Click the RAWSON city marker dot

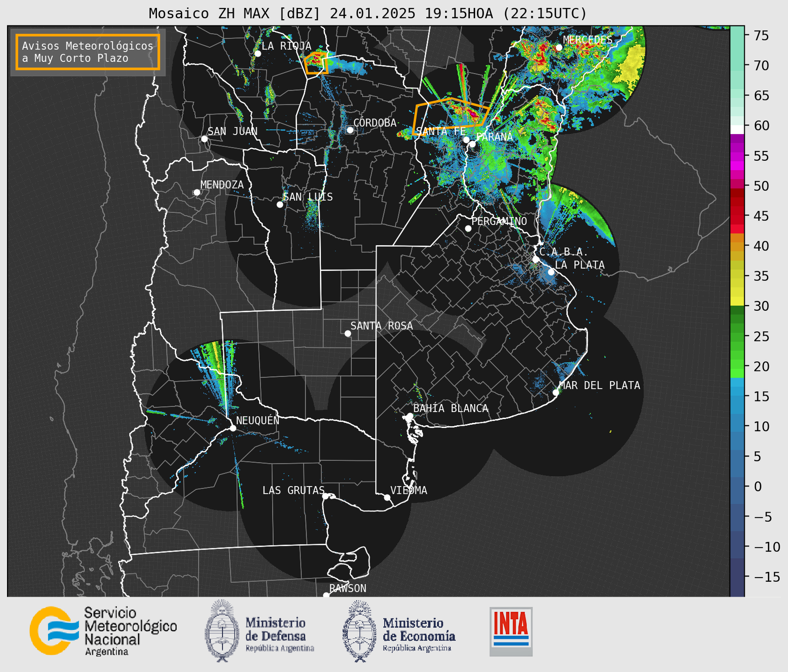click(x=326, y=595)
